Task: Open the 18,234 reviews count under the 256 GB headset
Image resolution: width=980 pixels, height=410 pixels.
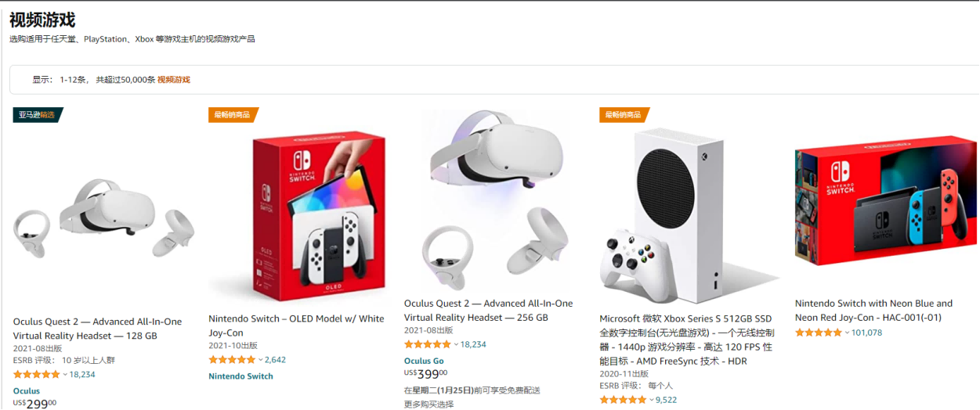Action: 473,344
